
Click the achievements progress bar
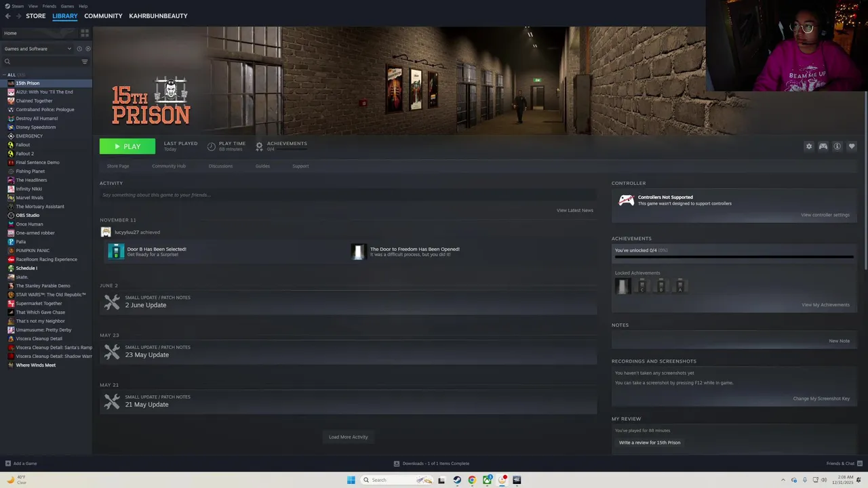(x=734, y=258)
